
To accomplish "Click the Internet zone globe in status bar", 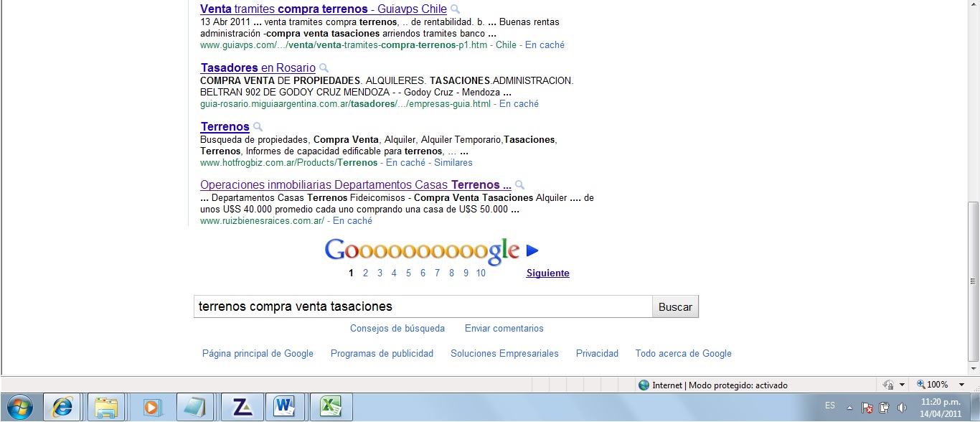I will coord(644,385).
